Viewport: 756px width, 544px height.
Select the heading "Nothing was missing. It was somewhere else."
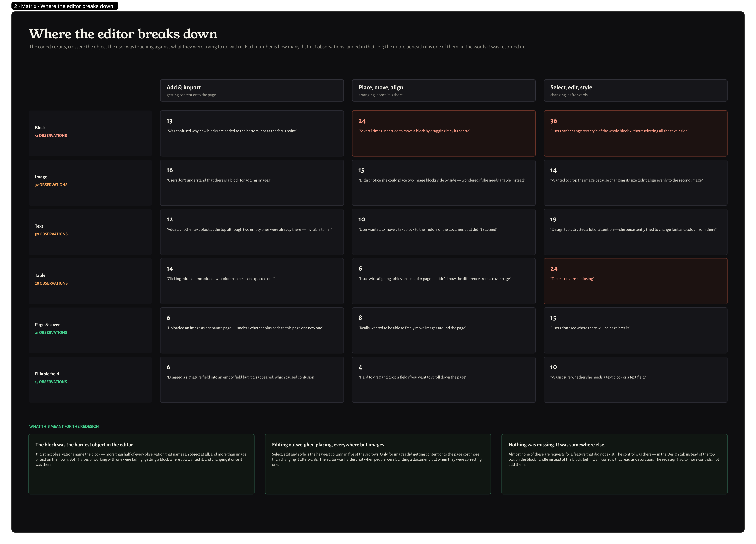557,445
